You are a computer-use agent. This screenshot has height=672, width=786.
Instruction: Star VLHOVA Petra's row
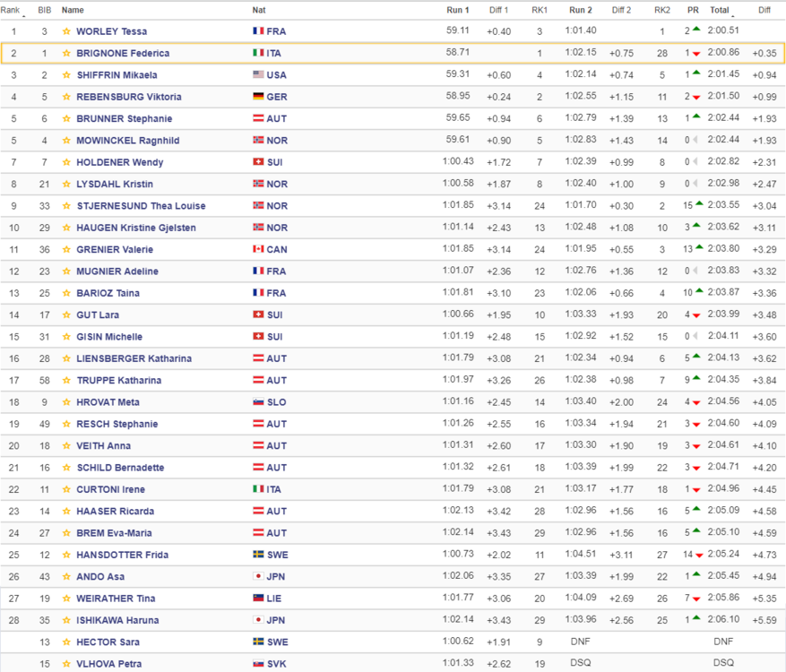[x=66, y=664]
